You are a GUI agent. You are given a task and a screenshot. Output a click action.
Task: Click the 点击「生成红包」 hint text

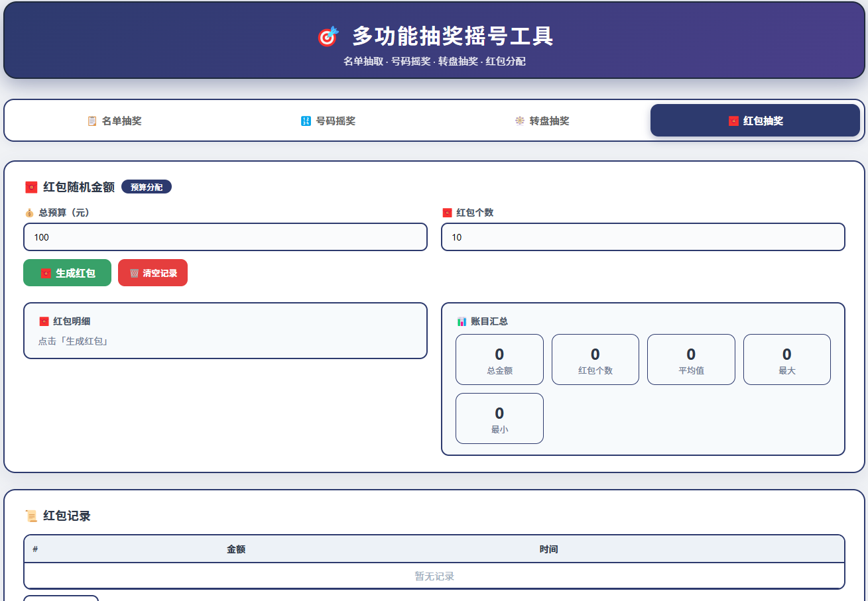tap(73, 341)
